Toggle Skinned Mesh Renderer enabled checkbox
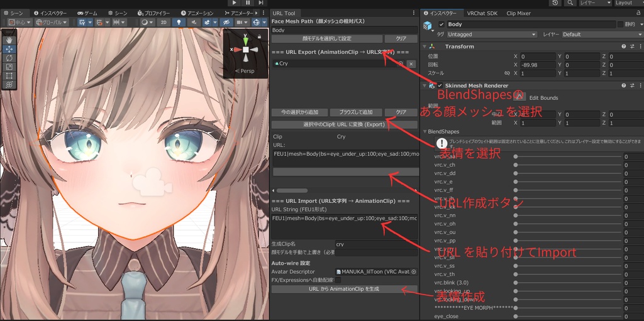The image size is (644, 321). tap(440, 85)
